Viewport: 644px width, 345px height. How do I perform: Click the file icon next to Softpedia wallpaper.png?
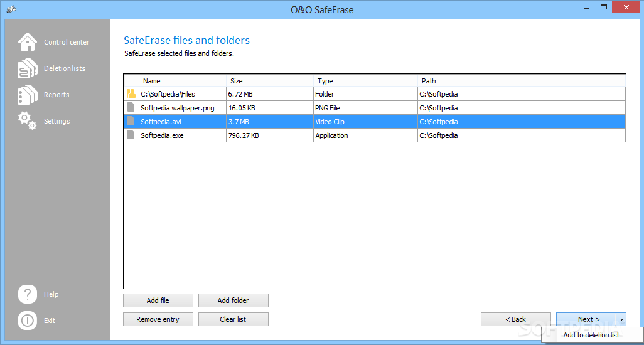pos(131,107)
